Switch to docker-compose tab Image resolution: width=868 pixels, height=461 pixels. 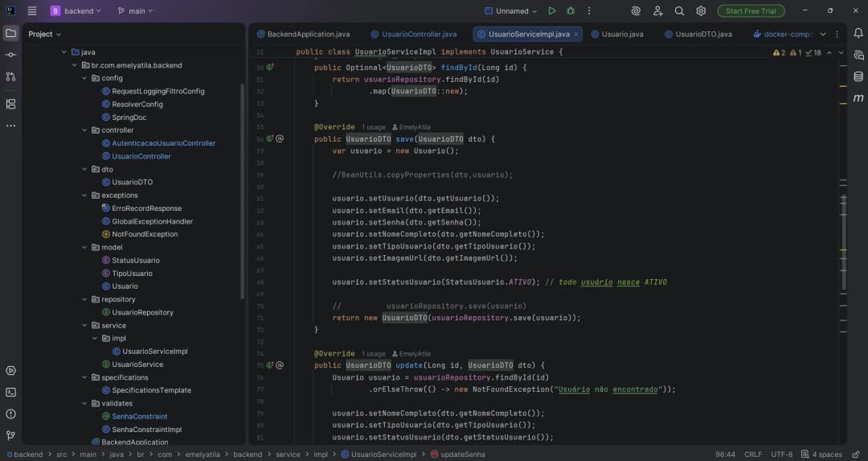[x=783, y=34]
